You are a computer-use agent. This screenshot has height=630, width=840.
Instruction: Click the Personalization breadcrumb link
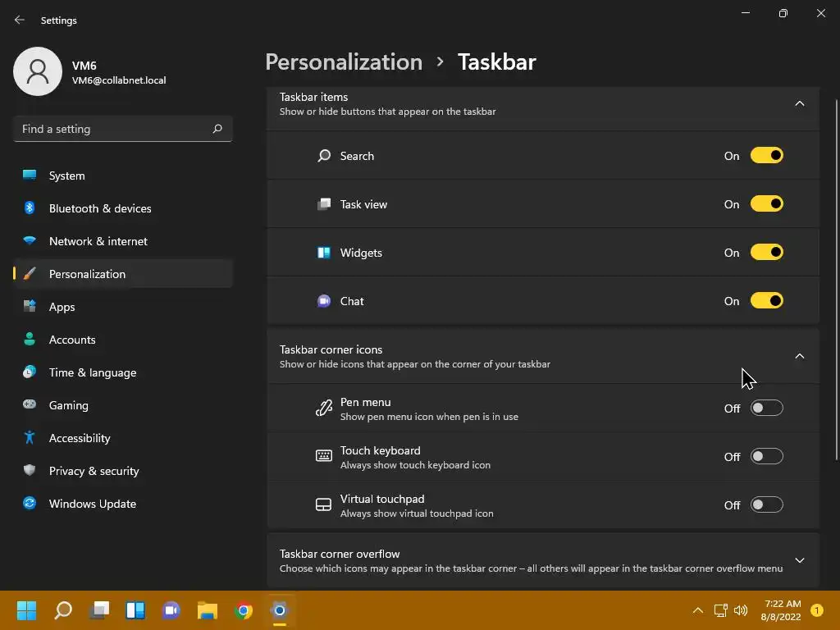[x=344, y=62]
